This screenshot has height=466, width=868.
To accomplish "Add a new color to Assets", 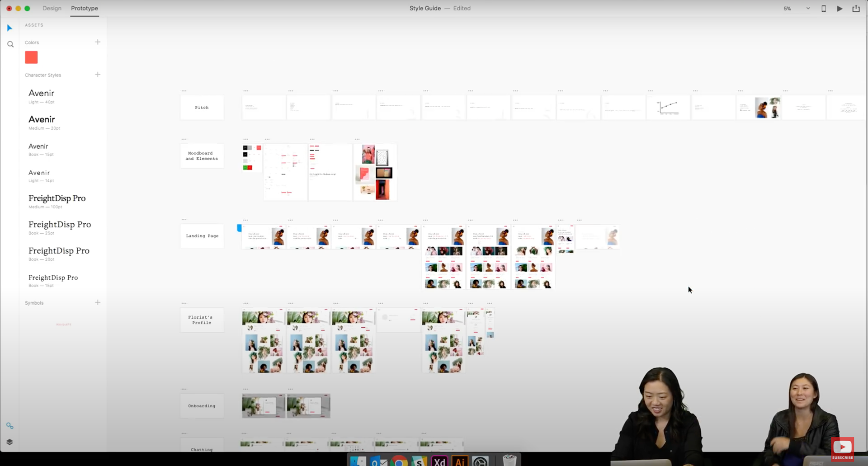I will click(x=98, y=42).
